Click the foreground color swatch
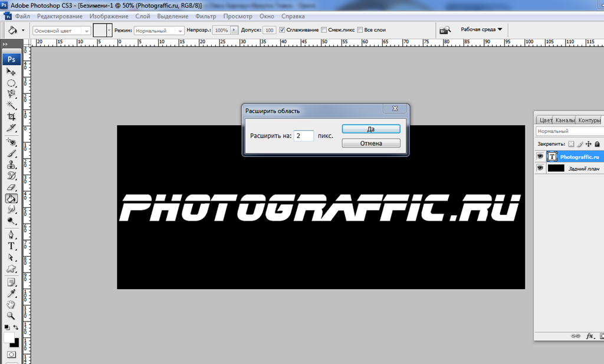Screen dimensions: 604x364 [x=8, y=338]
